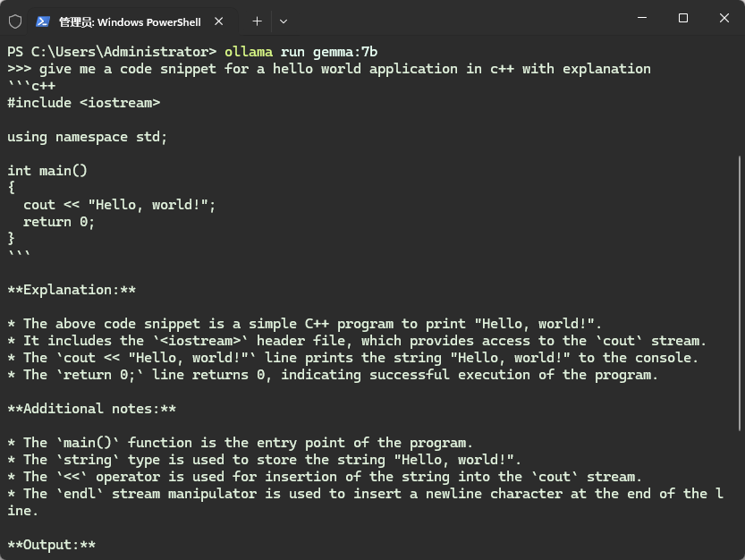
Task: Maximize the terminal window
Action: click(683, 18)
